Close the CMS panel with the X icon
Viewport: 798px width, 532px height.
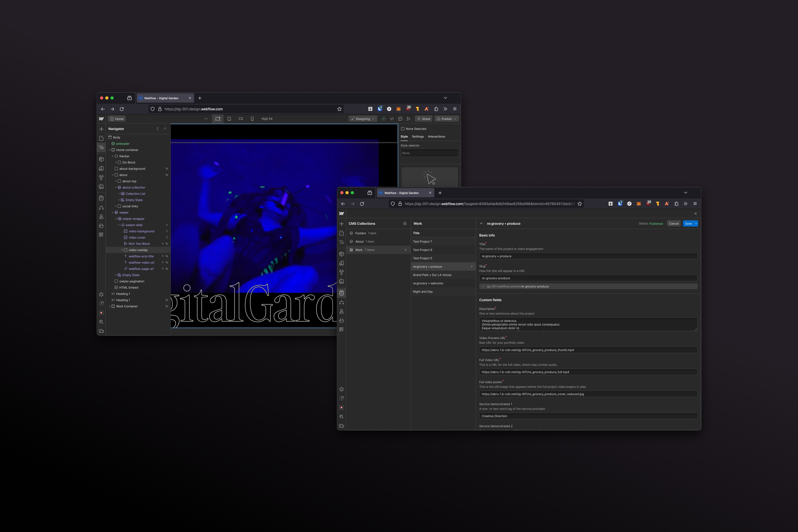pos(696,213)
